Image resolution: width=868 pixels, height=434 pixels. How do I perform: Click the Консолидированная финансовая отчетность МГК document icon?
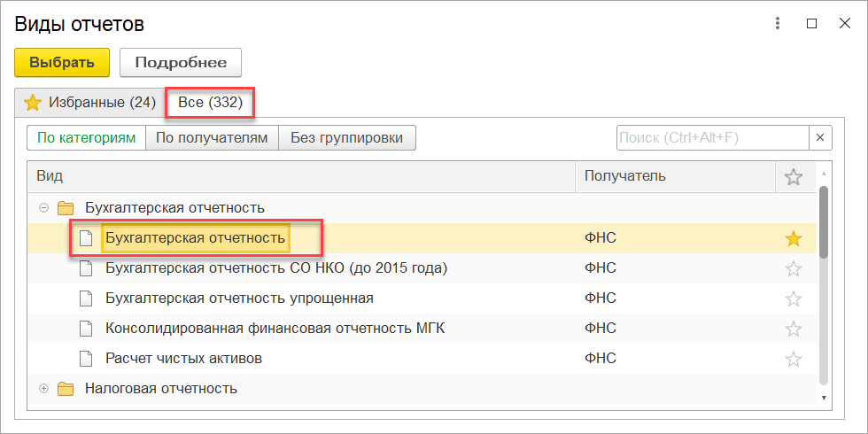click(x=86, y=329)
